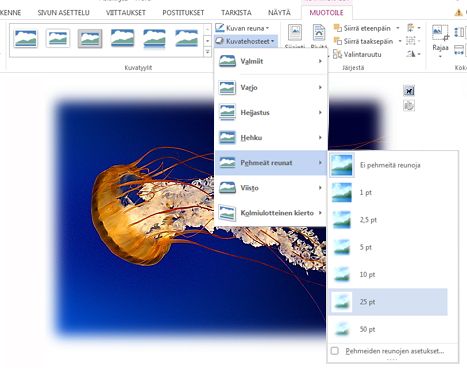Apply 5 pt soft edges
The width and height of the screenshot is (467, 371).
click(x=388, y=247)
